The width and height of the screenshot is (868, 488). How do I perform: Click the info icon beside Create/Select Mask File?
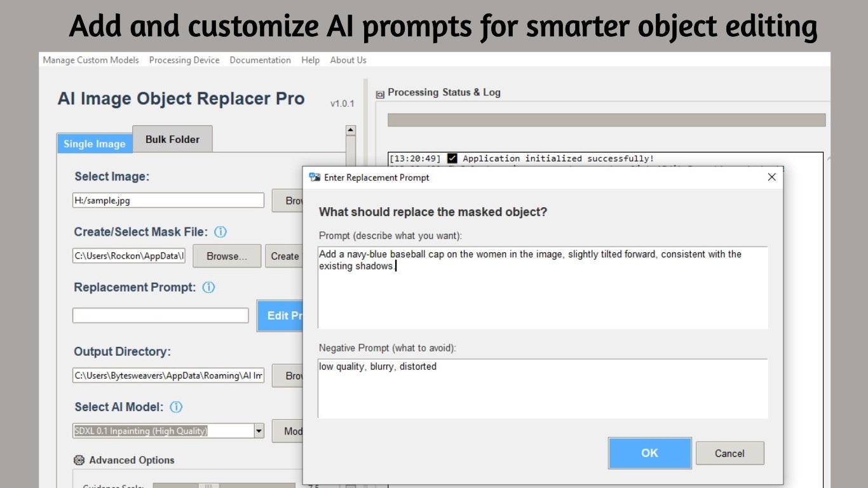[x=220, y=232]
